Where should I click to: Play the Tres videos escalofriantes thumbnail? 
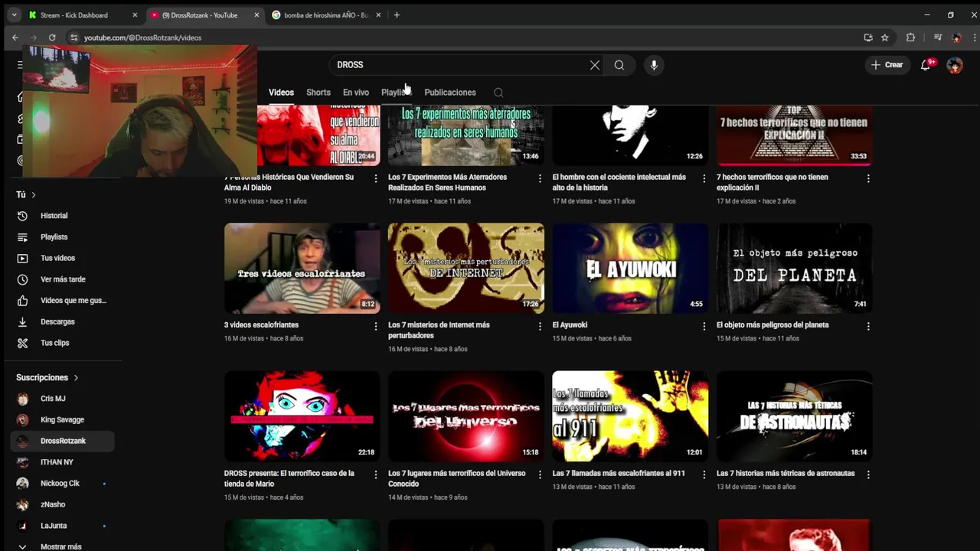(302, 268)
